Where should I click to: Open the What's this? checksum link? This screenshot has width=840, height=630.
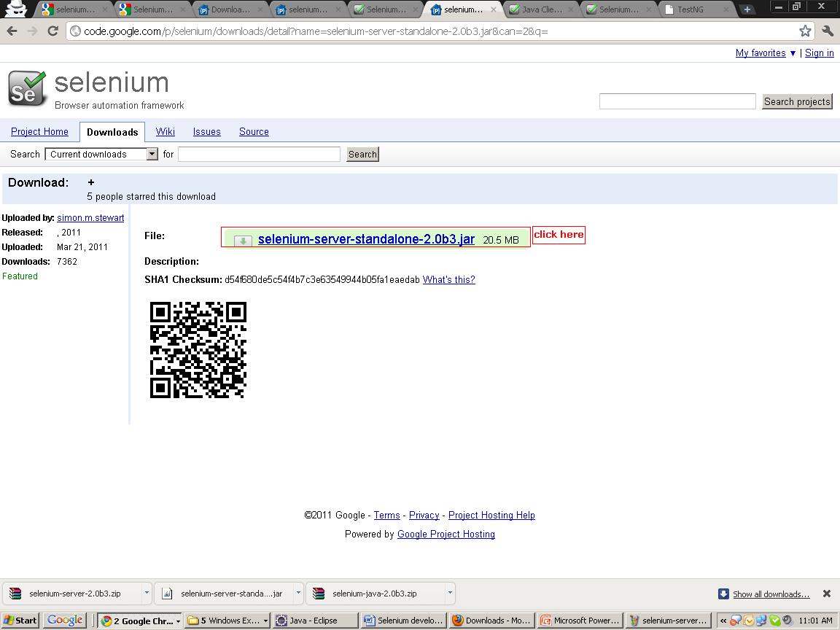(448, 279)
